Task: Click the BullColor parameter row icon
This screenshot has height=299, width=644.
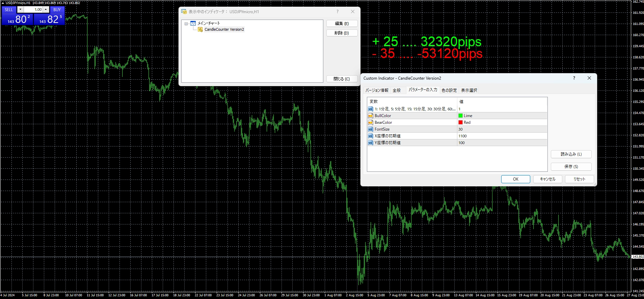Action: coord(371,116)
